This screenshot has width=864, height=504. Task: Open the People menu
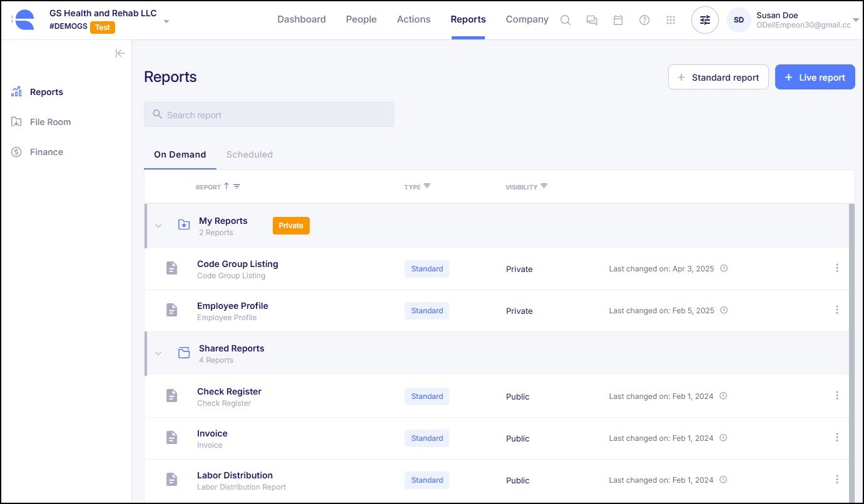(x=361, y=19)
